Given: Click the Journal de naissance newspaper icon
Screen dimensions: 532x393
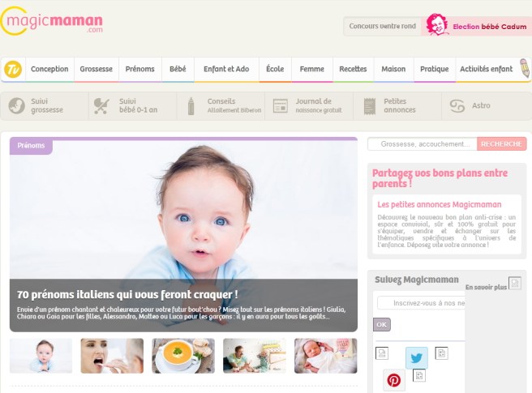Looking at the screenshot, I should [281, 106].
